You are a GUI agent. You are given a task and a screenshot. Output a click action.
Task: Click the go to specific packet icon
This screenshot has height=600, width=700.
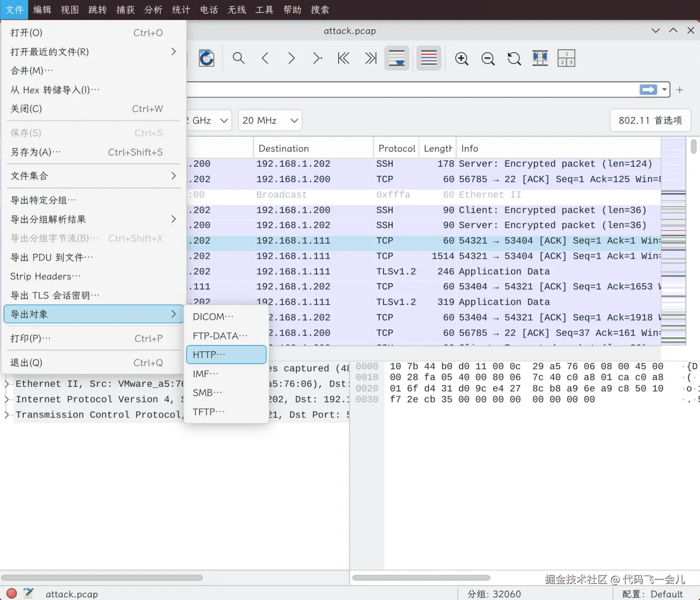coord(318,58)
